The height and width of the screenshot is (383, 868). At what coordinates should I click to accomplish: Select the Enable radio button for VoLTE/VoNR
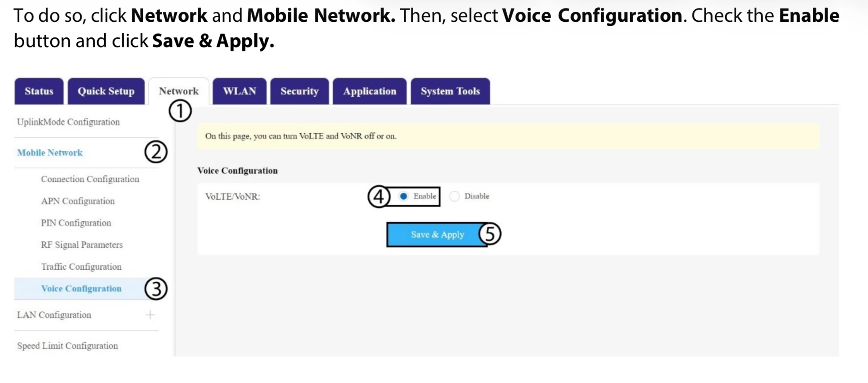tap(403, 196)
